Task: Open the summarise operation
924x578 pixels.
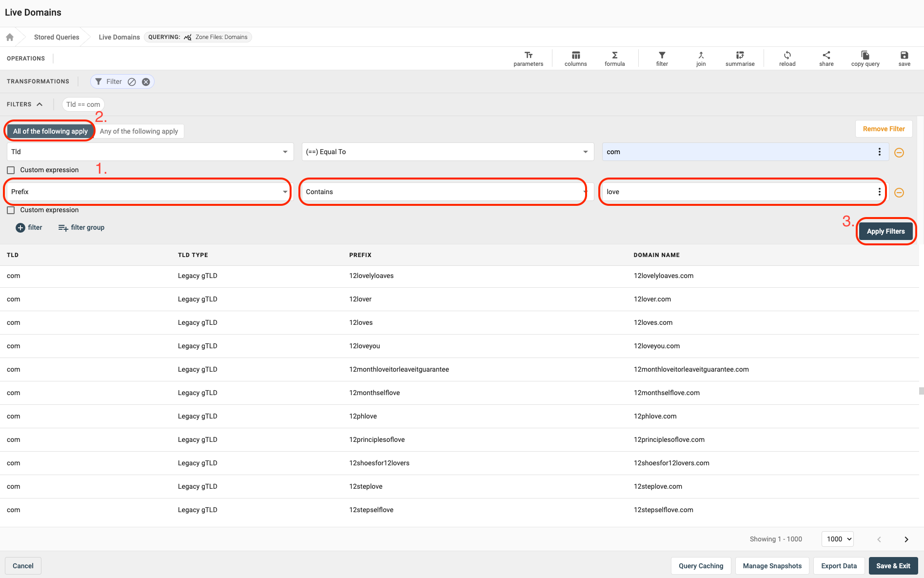Action: [740, 58]
